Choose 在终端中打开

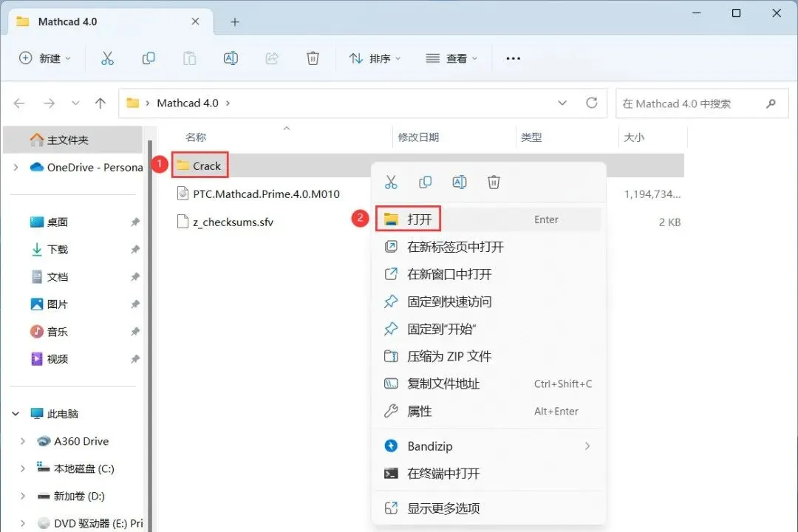click(488, 474)
